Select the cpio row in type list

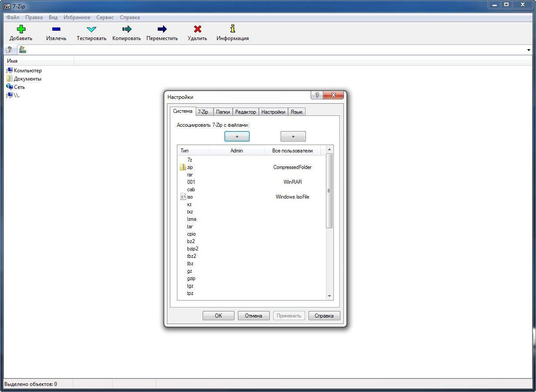[252, 234]
